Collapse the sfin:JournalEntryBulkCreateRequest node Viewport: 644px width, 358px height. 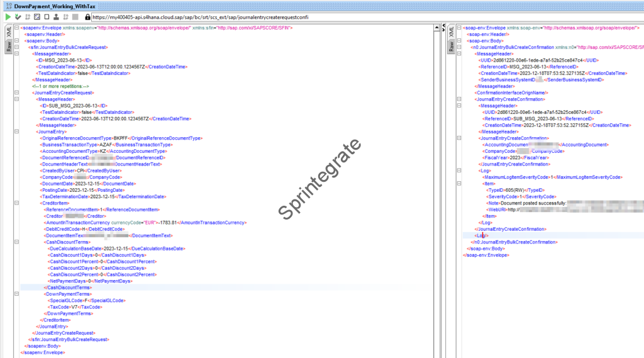click(17, 47)
